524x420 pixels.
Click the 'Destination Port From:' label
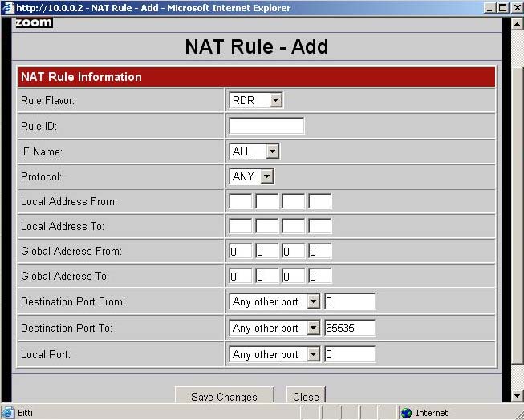pyautogui.click(x=73, y=302)
